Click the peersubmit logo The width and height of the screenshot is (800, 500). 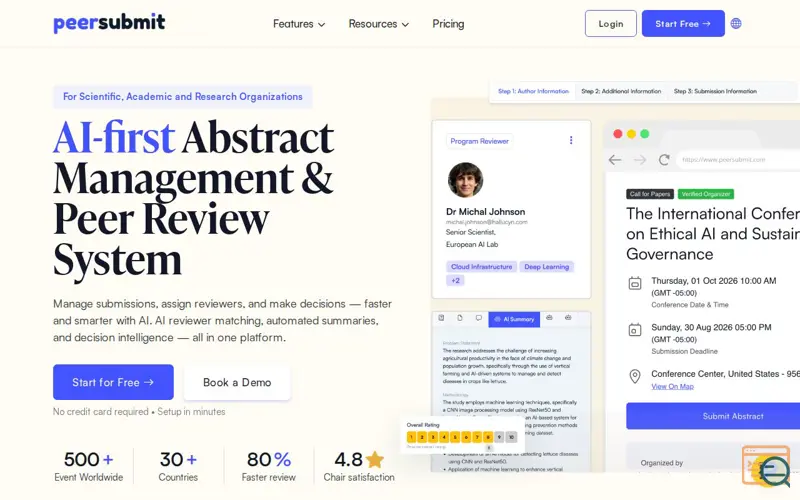[109, 23]
